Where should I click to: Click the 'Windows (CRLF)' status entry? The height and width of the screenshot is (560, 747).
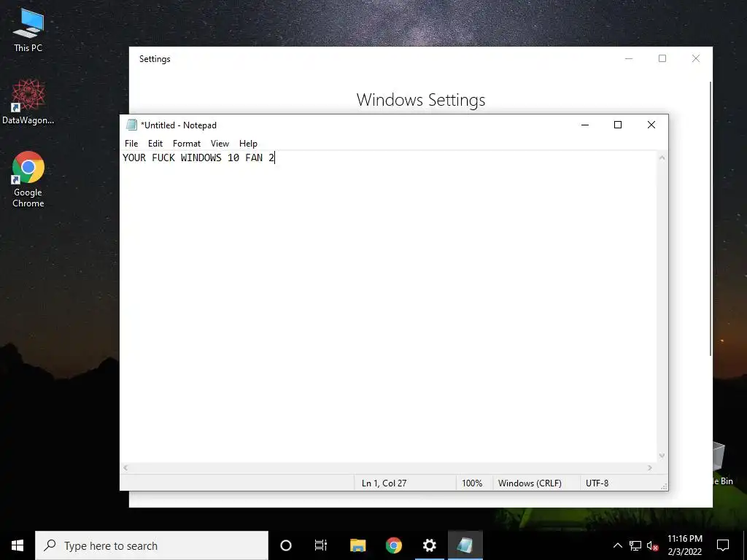click(530, 483)
